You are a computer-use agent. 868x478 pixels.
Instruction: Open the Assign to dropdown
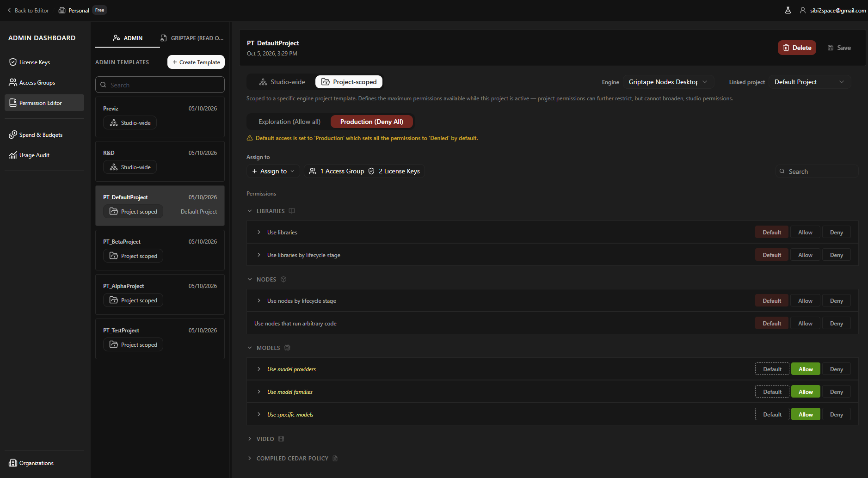click(273, 171)
